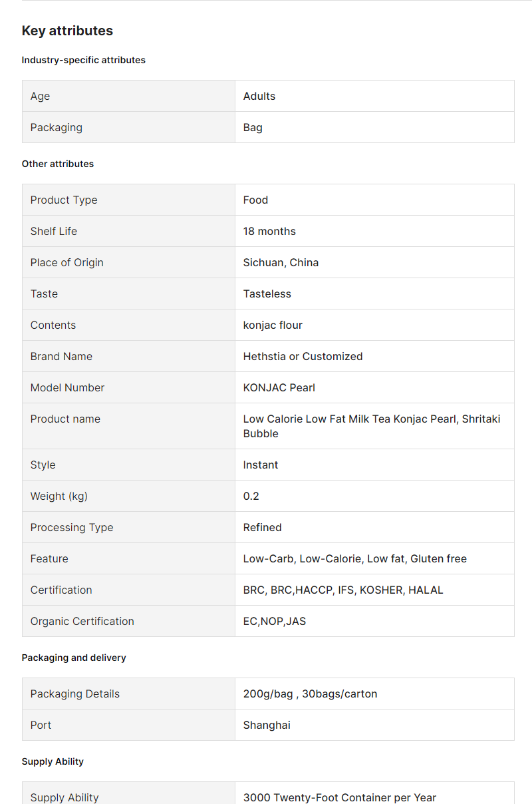532x804 pixels.
Task: Click the Feature value Low-Carb list
Action: click(355, 558)
